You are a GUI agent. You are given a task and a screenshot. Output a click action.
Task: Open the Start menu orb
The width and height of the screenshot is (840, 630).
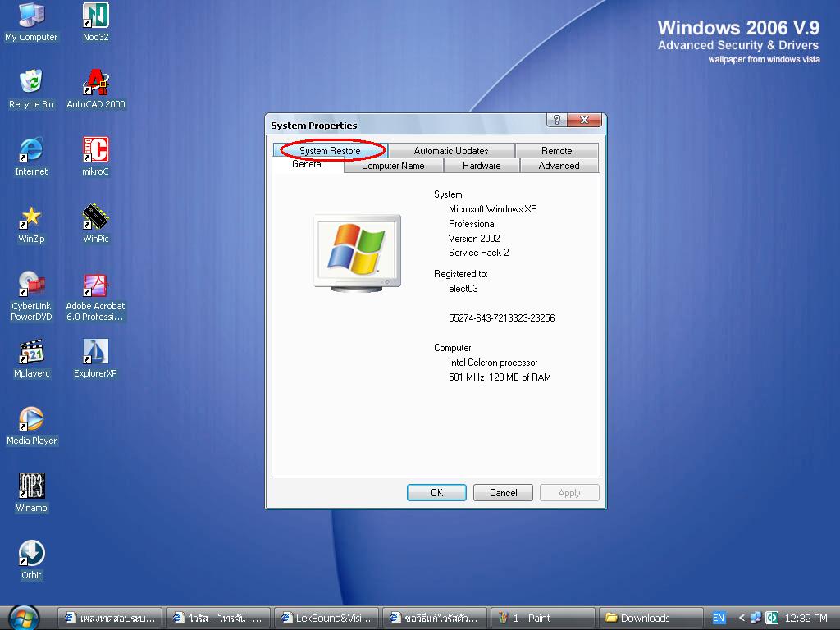[24, 618]
